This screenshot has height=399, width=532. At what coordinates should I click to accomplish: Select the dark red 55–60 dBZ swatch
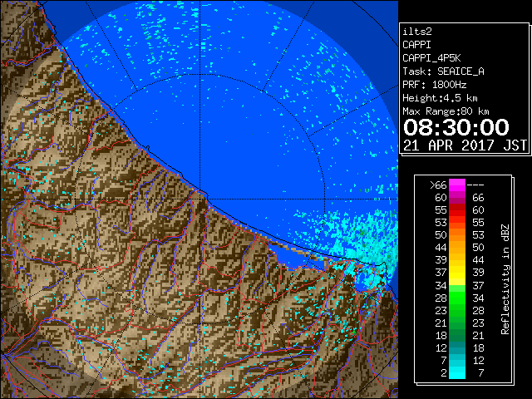tap(457, 210)
